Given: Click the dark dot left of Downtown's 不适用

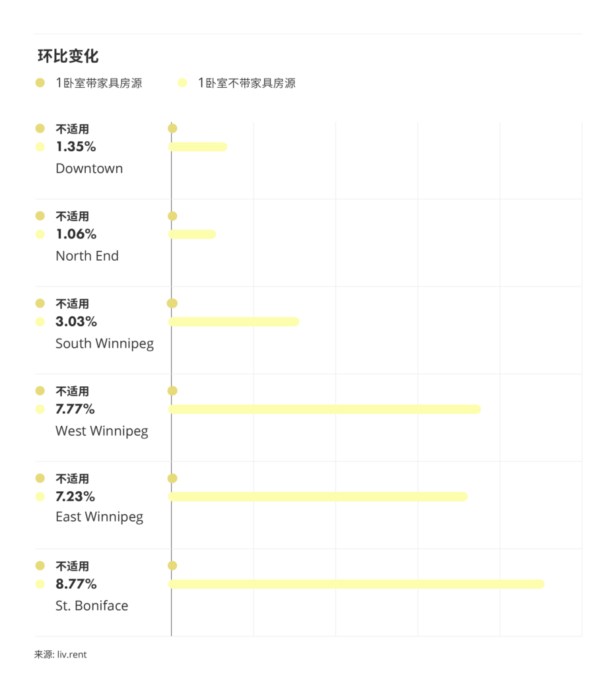Looking at the screenshot, I should tap(40, 129).
